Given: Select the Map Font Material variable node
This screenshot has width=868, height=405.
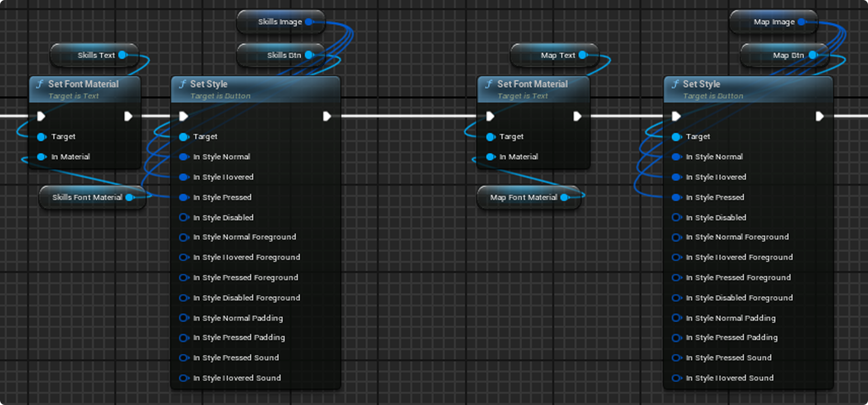Looking at the screenshot, I should pyautogui.click(x=523, y=197).
